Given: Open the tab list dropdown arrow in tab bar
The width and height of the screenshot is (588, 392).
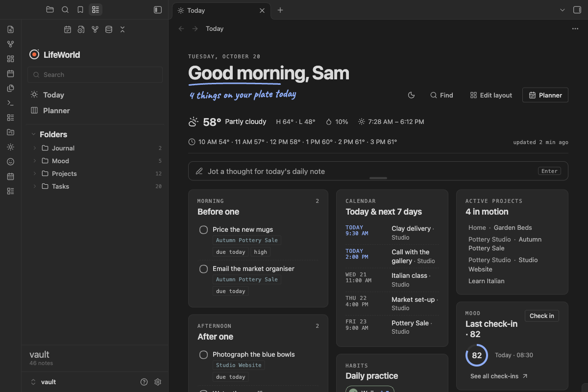Looking at the screenshot, I should (x=563, y=10).
